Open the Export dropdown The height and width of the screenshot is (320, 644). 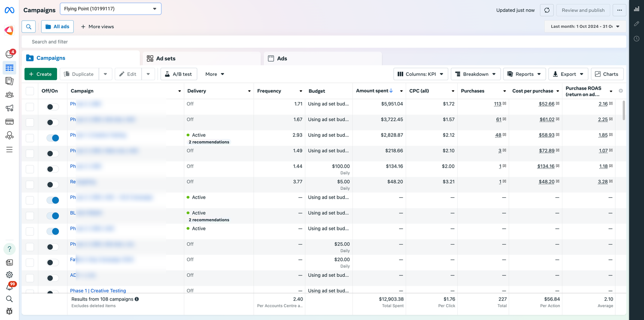coord(568,74)
